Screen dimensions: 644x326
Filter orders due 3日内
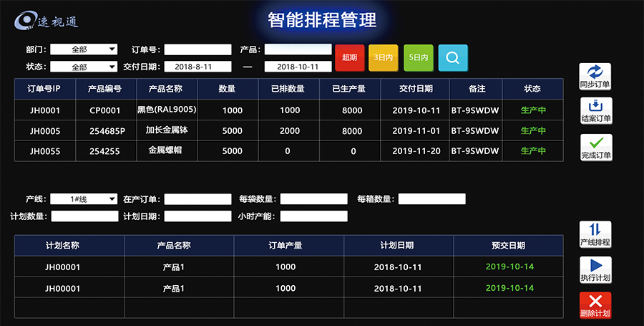pyautogui.click(x=383, y=57)
